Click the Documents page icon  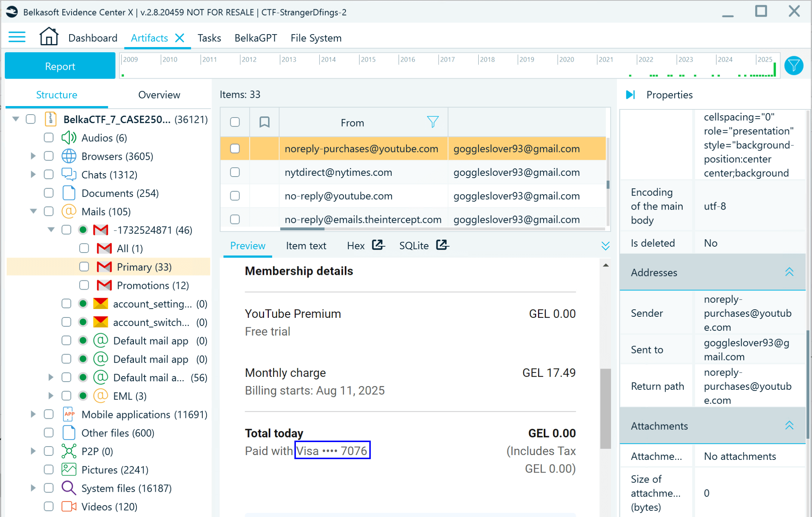pos(69,193)
